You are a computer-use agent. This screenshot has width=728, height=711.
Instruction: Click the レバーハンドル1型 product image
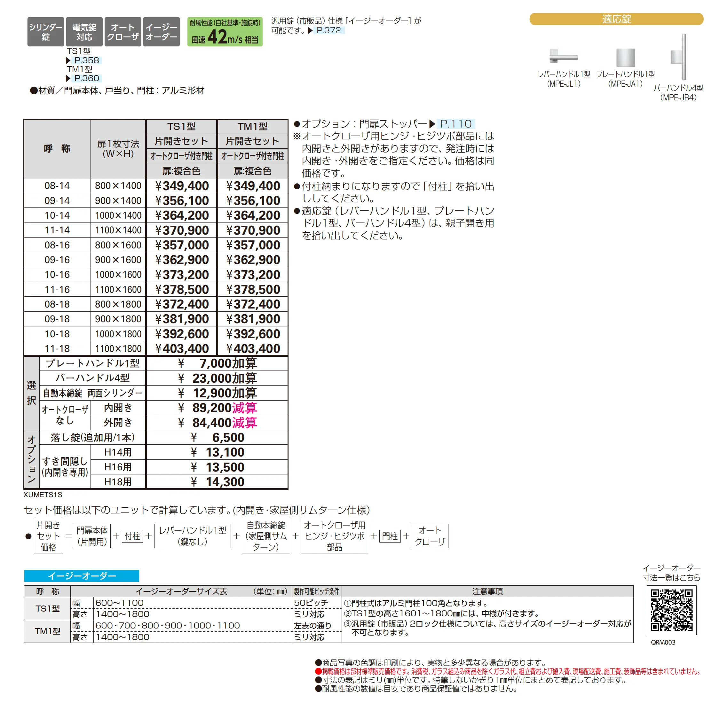pyautogui.click(x=564, y=56)
